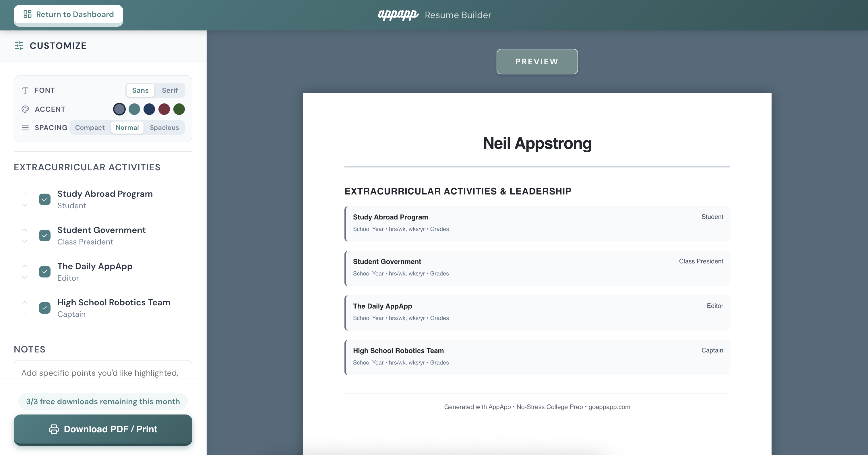Click Student role in preview
This screenshot has height=455, width=868.
pos(712,217)
